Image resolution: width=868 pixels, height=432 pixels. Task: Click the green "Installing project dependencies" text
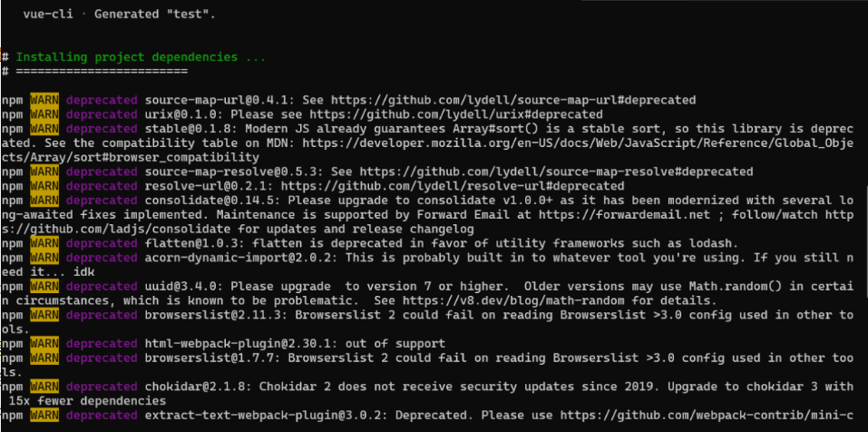(x=141, y=57)
